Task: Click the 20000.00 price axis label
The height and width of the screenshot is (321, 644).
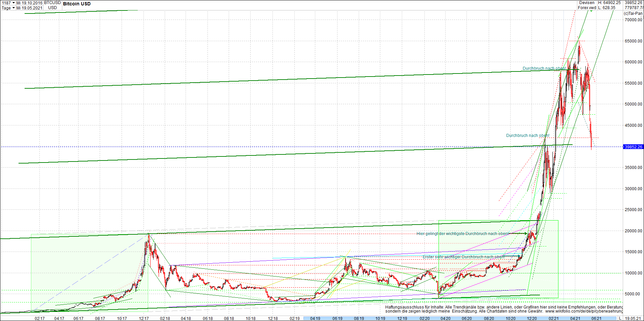Action: pos(633,231)
